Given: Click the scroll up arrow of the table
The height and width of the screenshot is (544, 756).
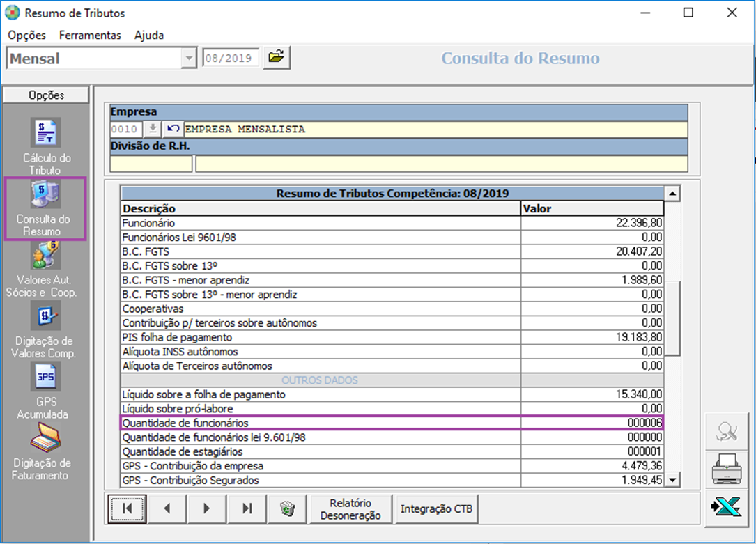Looking at the screenshot, I should pos(672,194).
